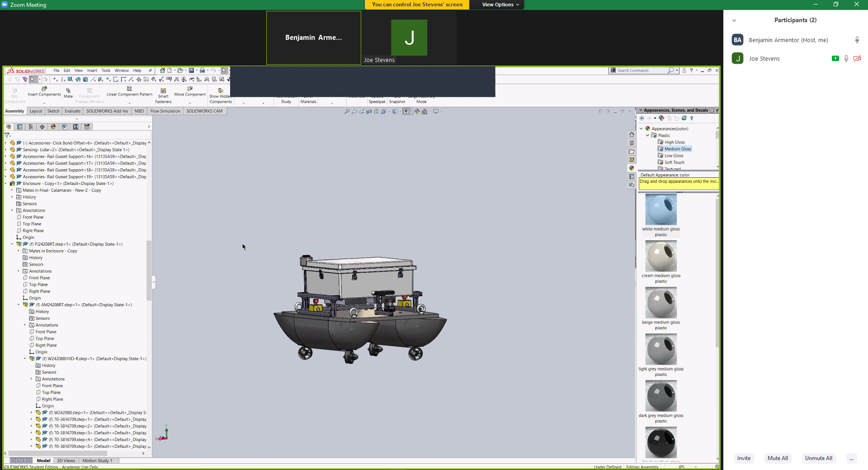The image size is (868, 470).
Task: Toggle Benjamin Armentor's microphone icon
Action: [857, 40]
